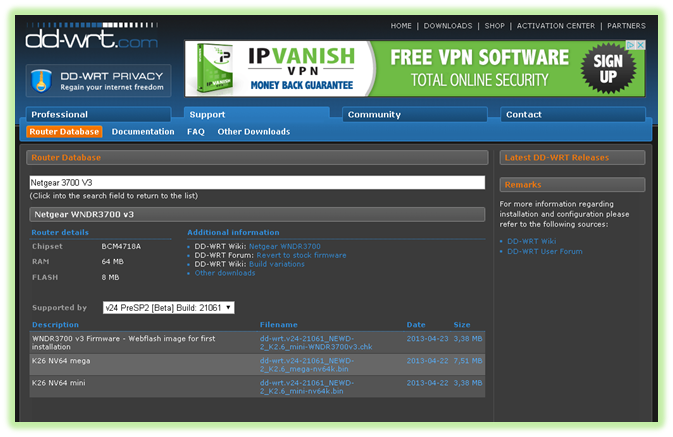Switch to the Support tab
Viewport: 673px width, 437px height.
(x=257, y=115)
